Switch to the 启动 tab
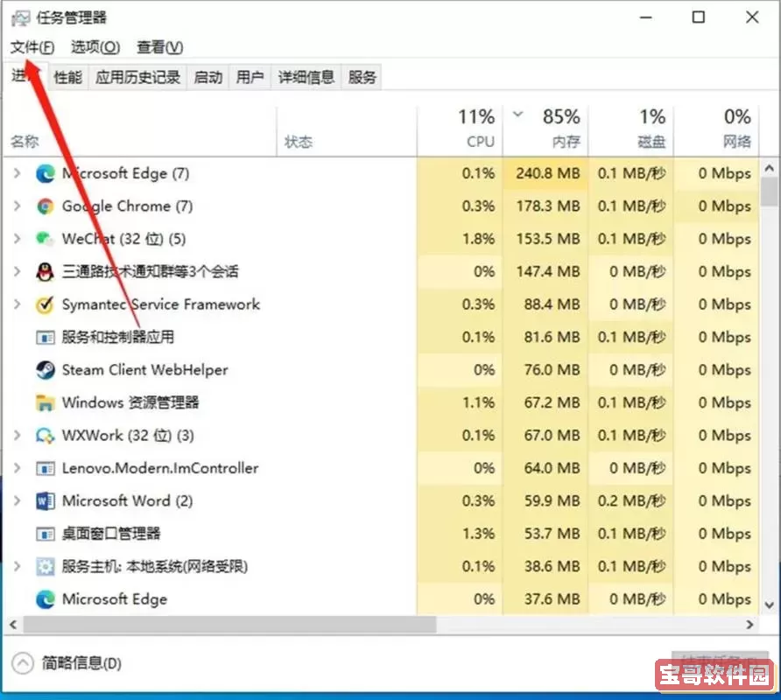This screenshot has width=781, height=700. pos(208,77)
